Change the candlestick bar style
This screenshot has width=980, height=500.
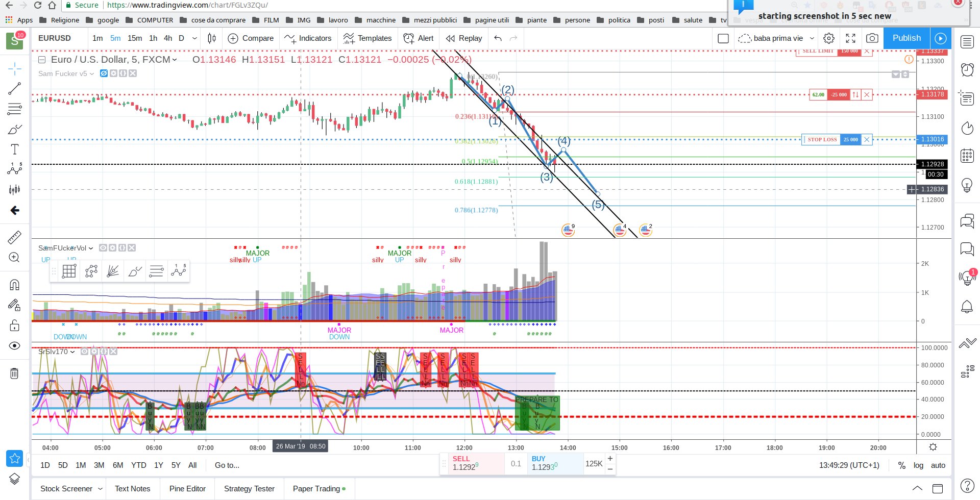(x=212, y=38)
